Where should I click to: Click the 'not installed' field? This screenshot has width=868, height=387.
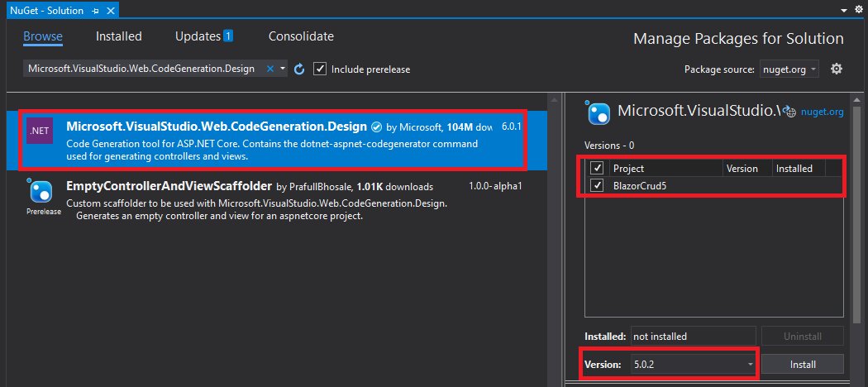point(693,336)
